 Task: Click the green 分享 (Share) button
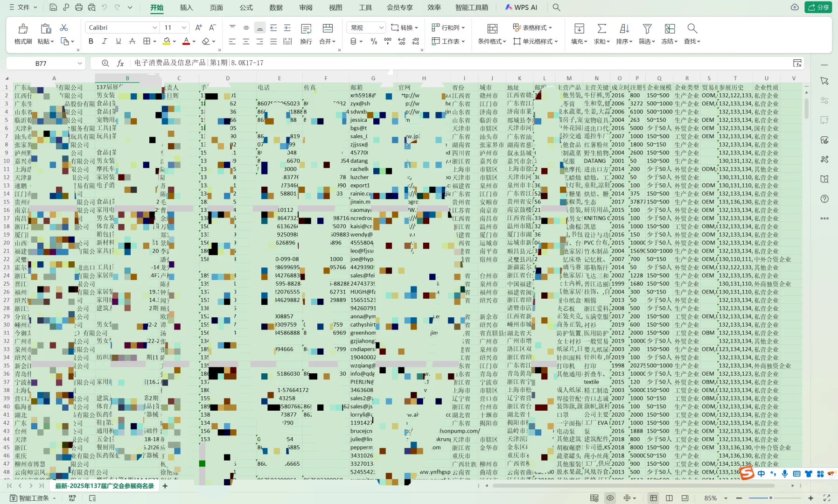pos(818,7)
